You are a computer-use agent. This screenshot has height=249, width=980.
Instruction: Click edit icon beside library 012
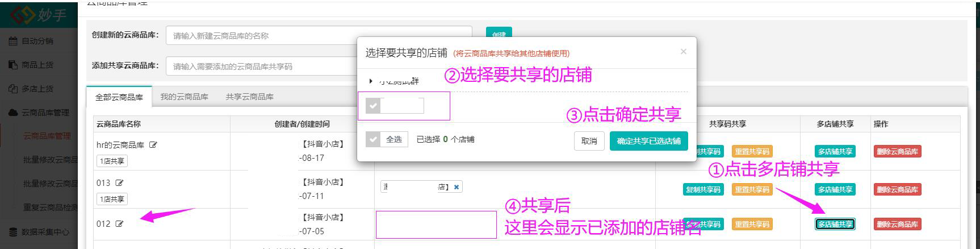point(119,224)
